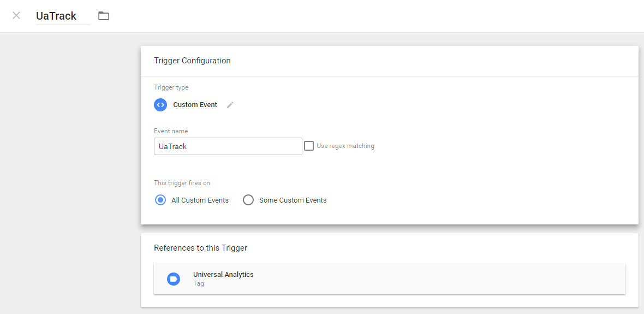Edit trigger type with the pencil icon

tap(230, 105)
